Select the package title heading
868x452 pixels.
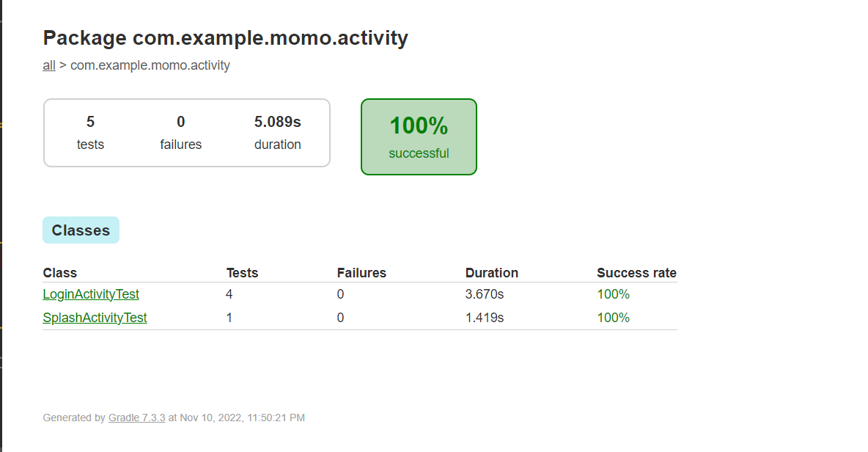tap(225, 37)
